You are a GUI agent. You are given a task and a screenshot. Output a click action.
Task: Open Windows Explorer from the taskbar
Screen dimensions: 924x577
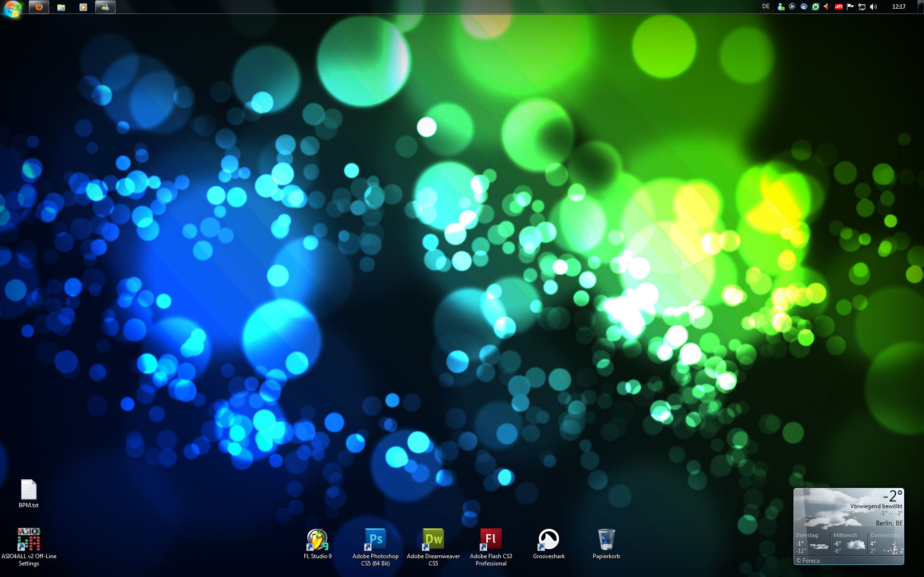point(61,7)
